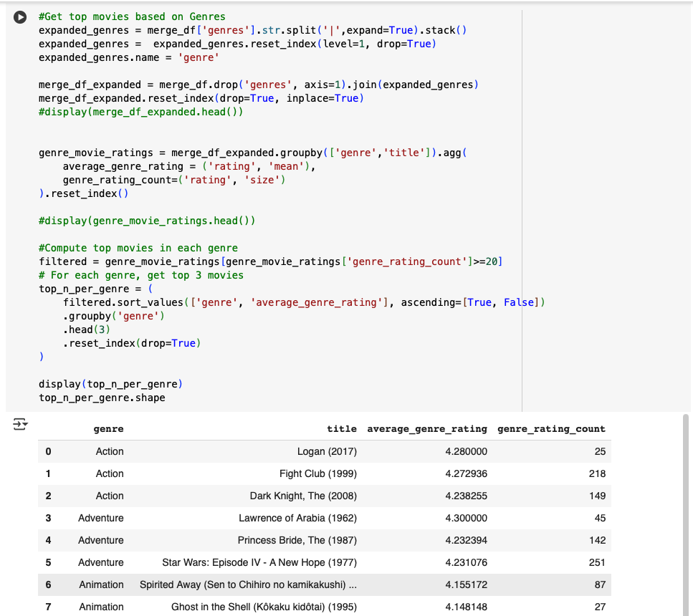Click row index 3 in output table

[48, 518]
